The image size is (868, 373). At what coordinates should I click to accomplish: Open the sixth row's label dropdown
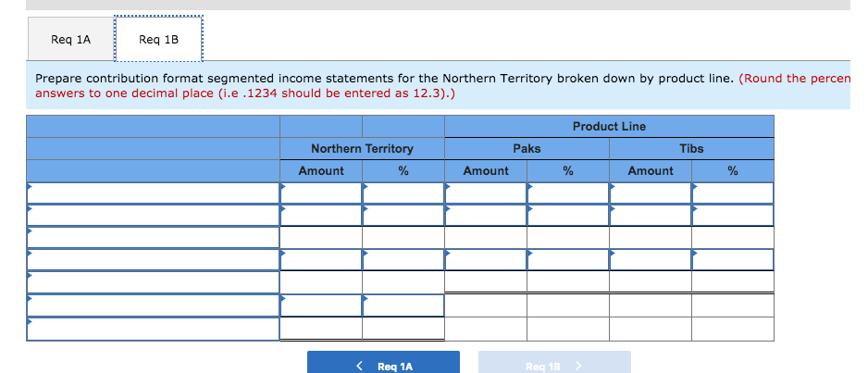[153, 305]
